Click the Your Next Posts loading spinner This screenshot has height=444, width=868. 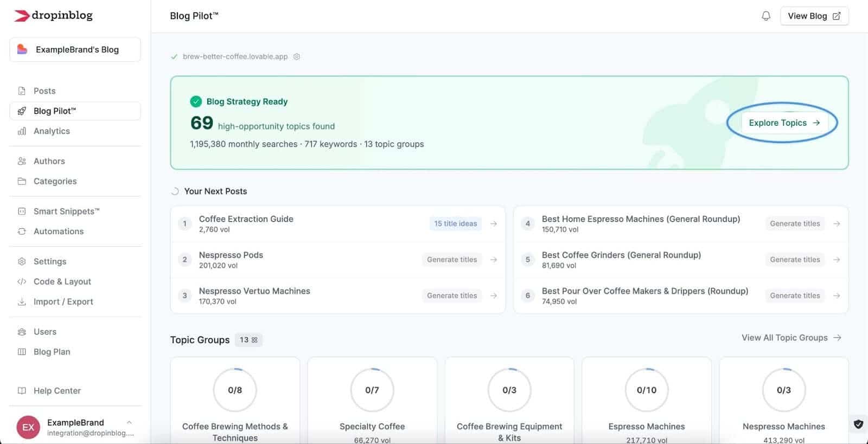coord(175,191)
